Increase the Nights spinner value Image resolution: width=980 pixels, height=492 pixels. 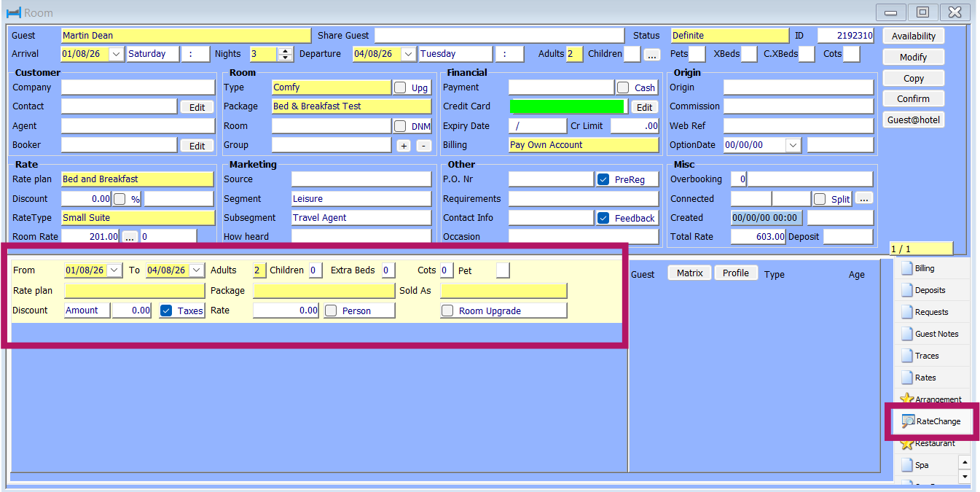[285, 50]
